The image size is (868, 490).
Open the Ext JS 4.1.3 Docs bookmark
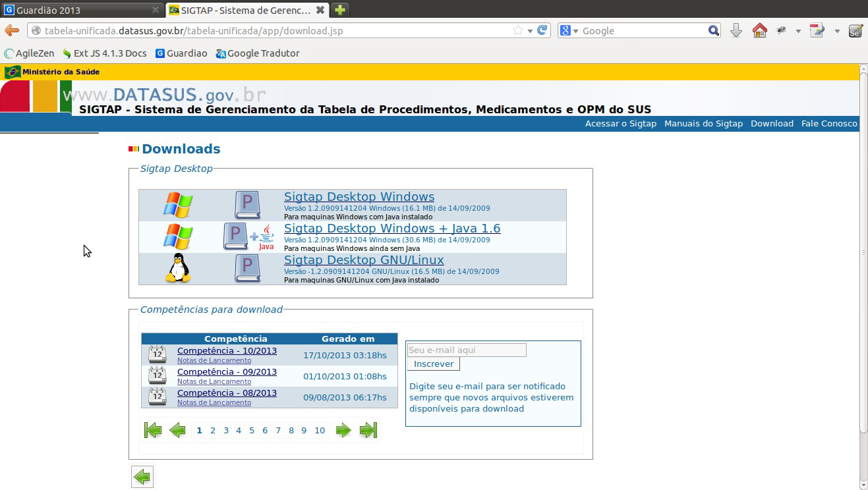coord(105,53)
